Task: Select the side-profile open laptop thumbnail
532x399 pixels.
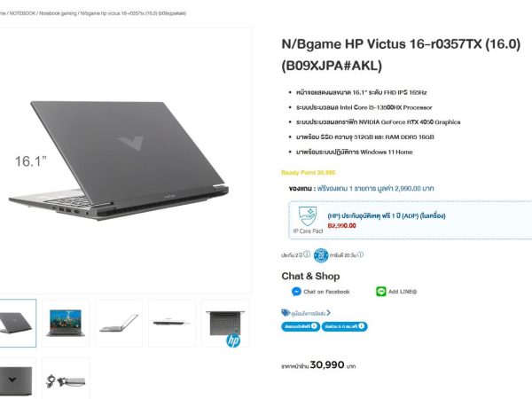Action: (119, 323)
